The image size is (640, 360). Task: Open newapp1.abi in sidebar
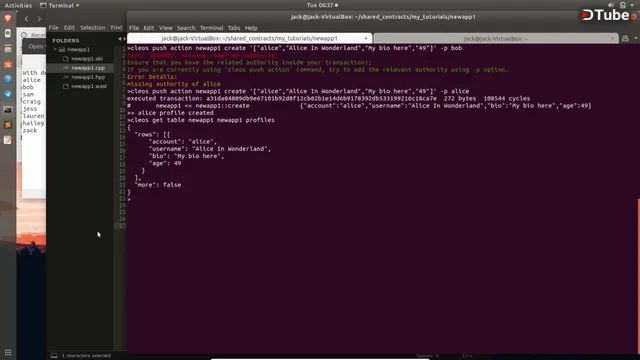[87, 59]
